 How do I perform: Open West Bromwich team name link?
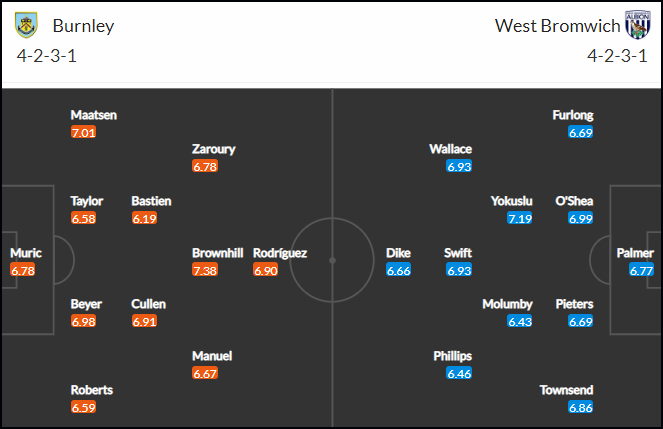point(557,26)
